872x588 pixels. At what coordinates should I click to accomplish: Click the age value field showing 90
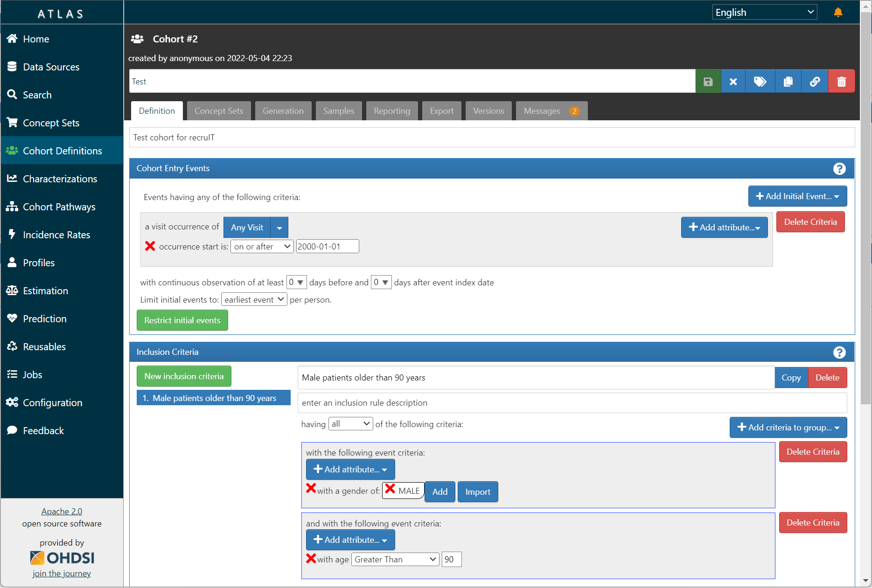(452, 560)
